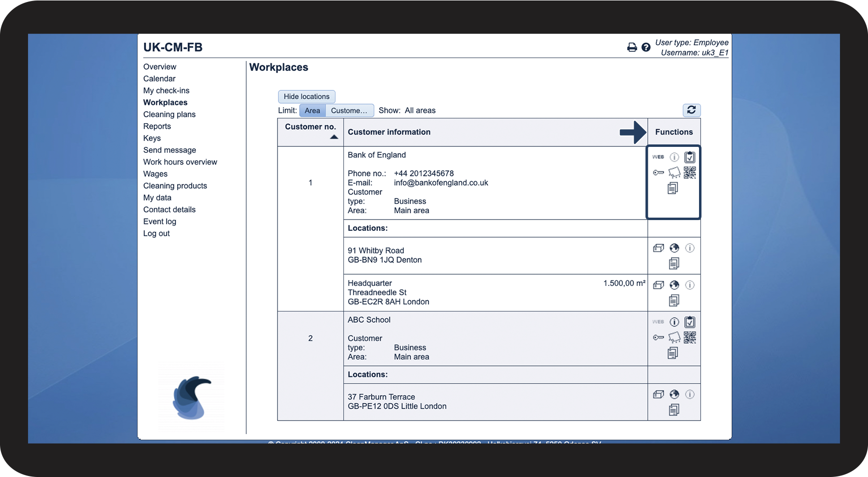Click the print icon in the header
This screenshot has height=477, width=868.
coord(632,47)
